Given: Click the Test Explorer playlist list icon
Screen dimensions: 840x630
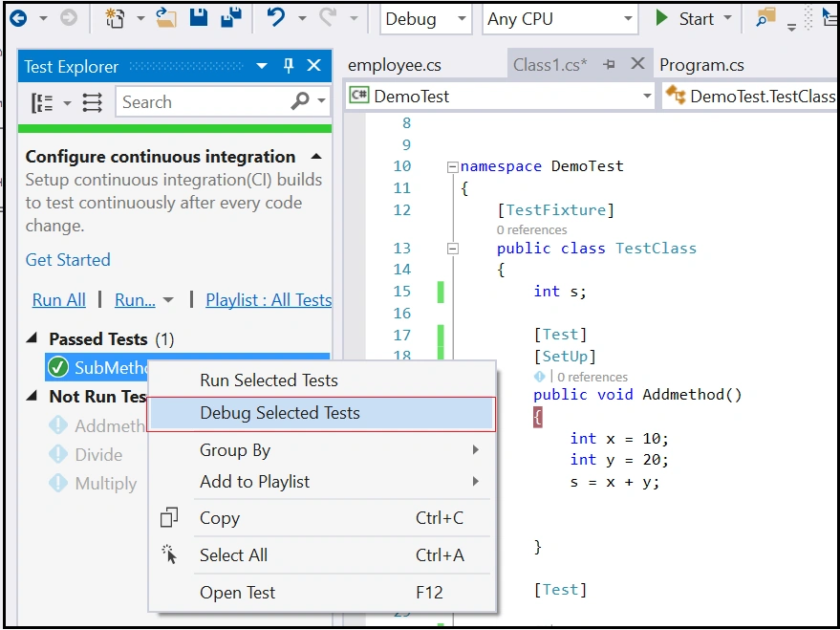Looking at the screenshot, I should 92,103.
